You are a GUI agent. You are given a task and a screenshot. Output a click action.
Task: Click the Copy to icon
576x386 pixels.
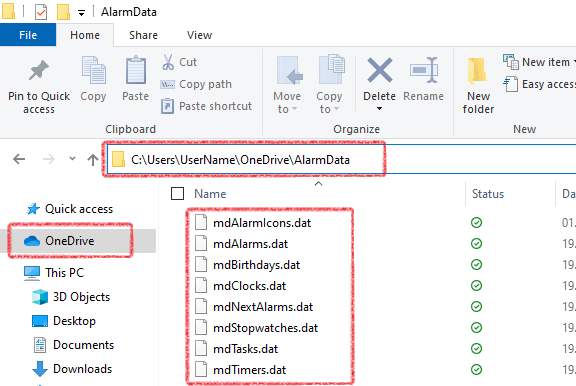(331, 69)
